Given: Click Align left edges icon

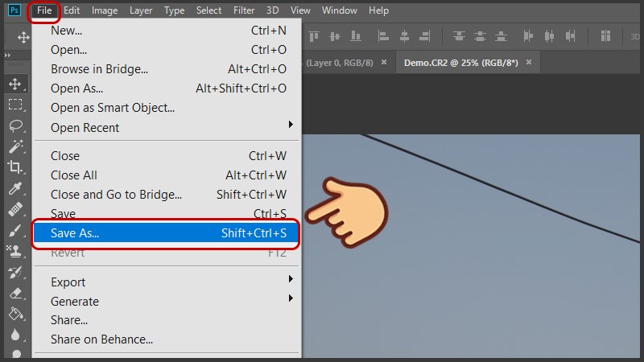Looking at the screenshot, I should pos(383,36).
